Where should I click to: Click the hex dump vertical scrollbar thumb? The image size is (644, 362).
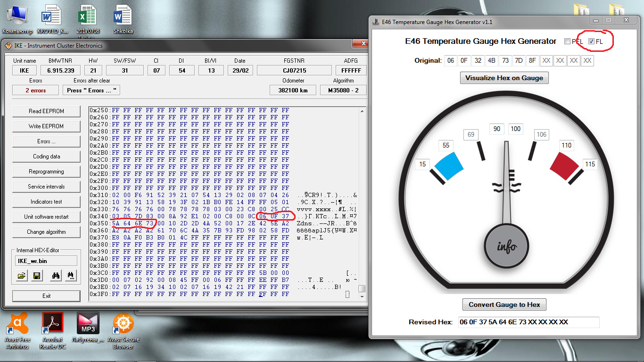click(x=362, y=288)
